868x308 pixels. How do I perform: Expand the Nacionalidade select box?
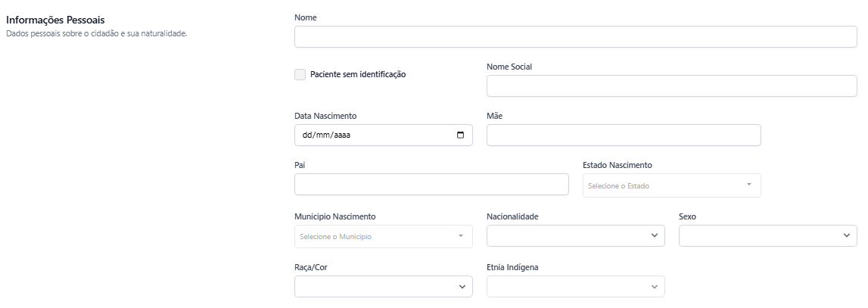pos(576,235)
